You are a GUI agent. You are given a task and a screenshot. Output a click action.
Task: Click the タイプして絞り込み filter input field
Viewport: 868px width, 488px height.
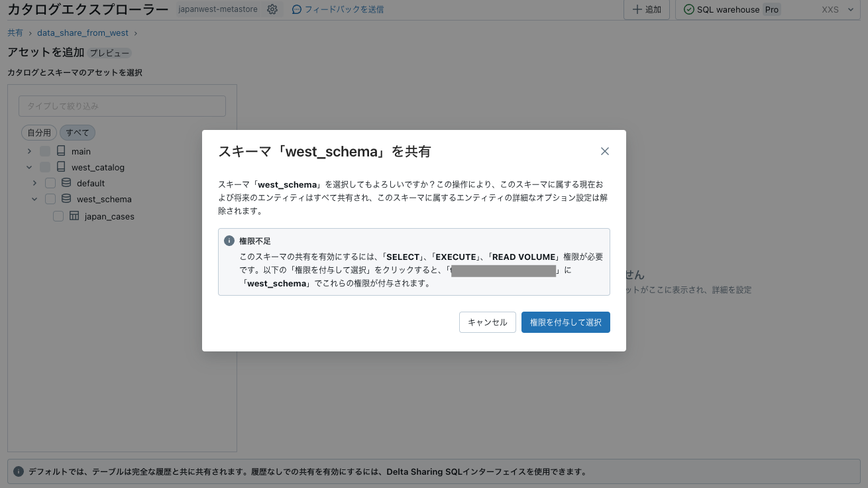[122, 106]
